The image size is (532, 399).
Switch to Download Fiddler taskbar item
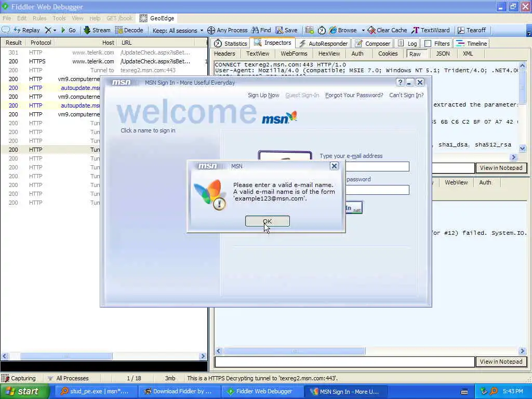click(179, 392)
